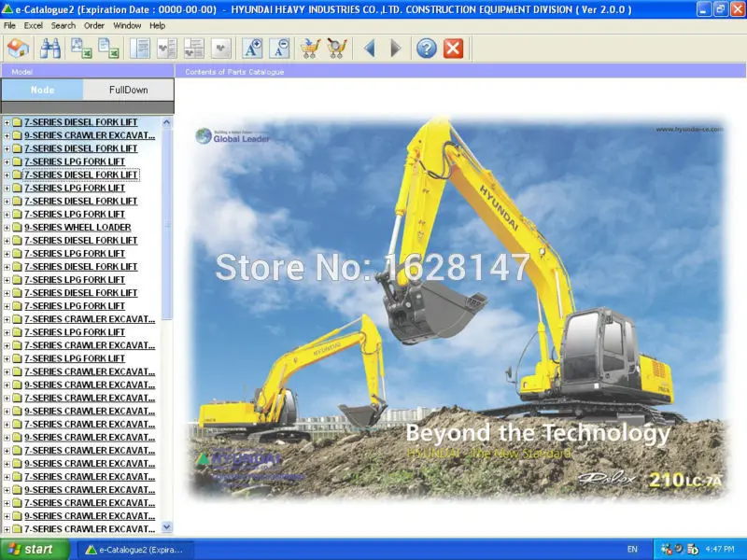
Task: Expand the first 9-SERIES CRAWLER EXCAVAT... node
Action: 7,135
